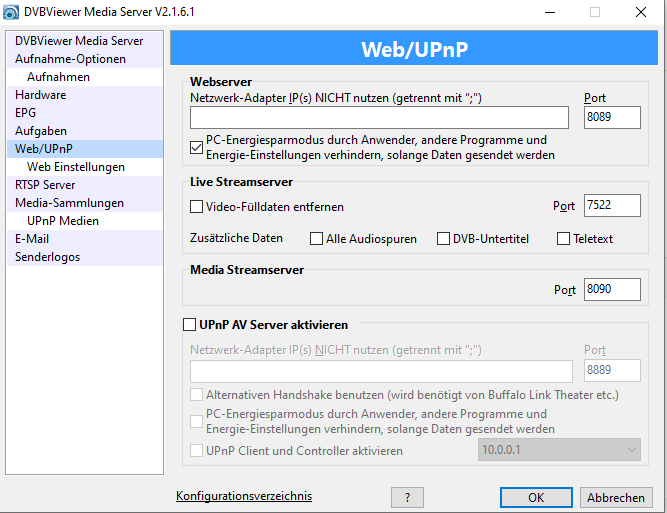Click the Webserver network adapter IP field
This screenshot has width=667, height=513.
379,117
